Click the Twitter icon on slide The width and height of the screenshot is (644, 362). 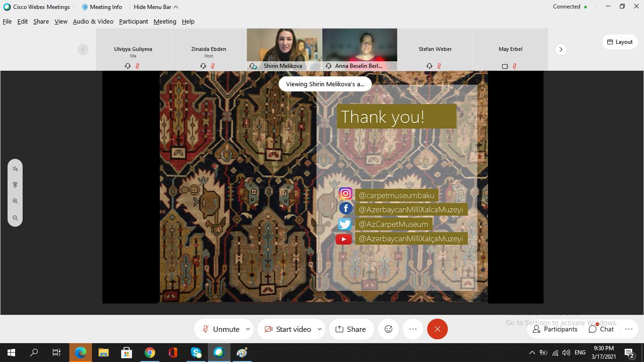coord(345,224)
